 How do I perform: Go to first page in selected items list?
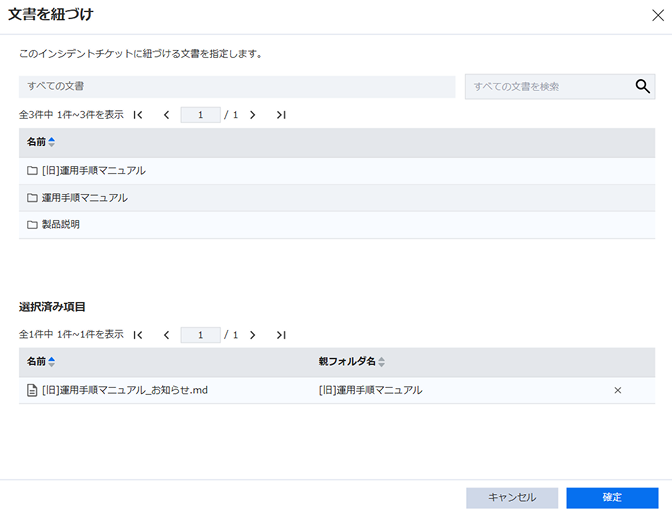click(138, 335)
